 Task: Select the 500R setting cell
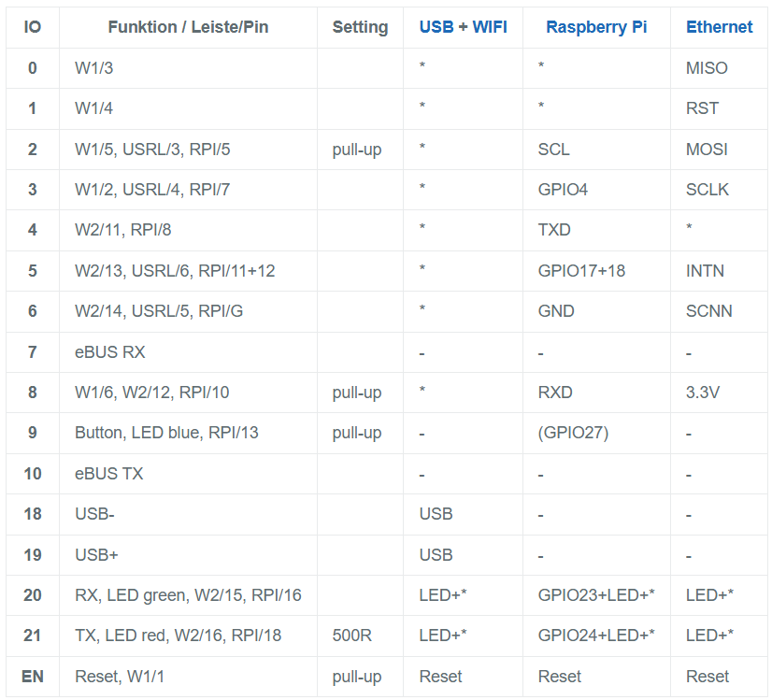[352, 636]
